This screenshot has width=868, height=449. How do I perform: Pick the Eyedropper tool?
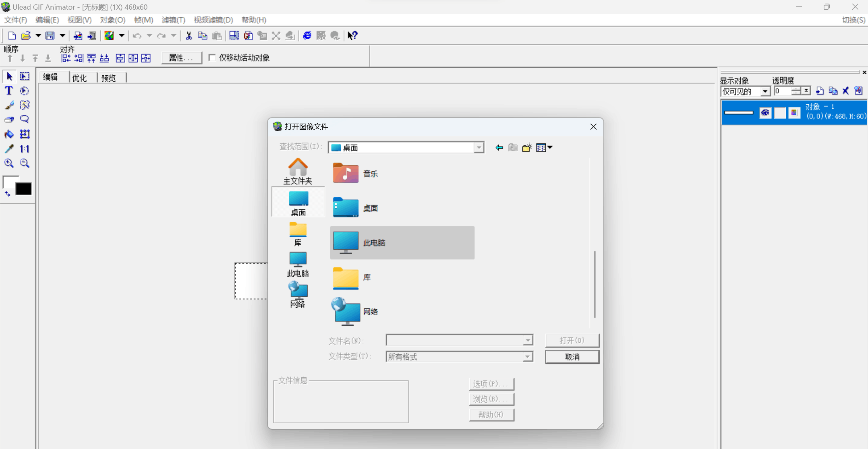point(9,149)
